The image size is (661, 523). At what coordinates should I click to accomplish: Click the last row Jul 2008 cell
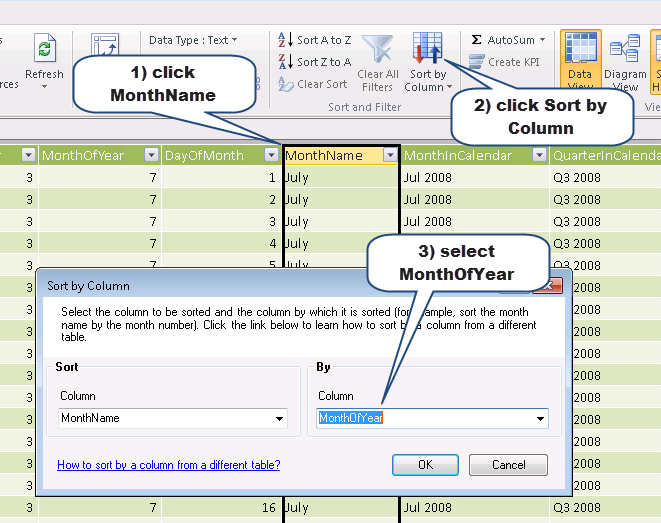pos(475,508)
